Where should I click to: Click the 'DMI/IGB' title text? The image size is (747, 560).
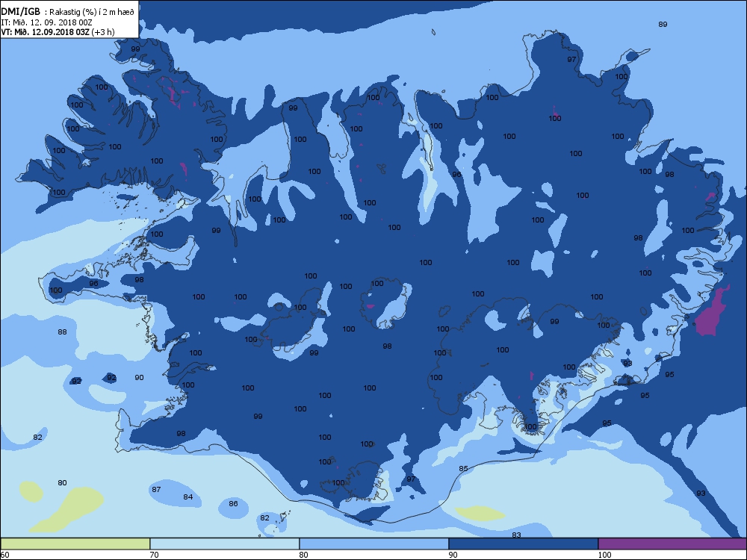[x=20, y=12]
